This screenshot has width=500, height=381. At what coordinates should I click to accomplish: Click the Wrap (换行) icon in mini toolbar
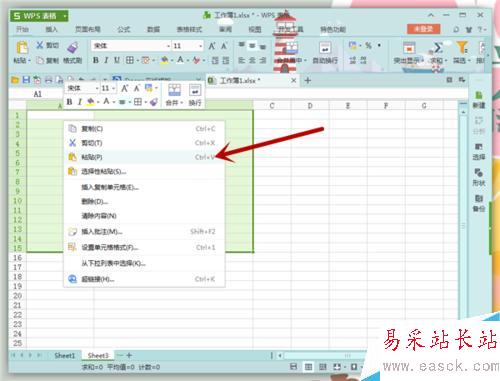pyautogui.click(x=195, y=90)
